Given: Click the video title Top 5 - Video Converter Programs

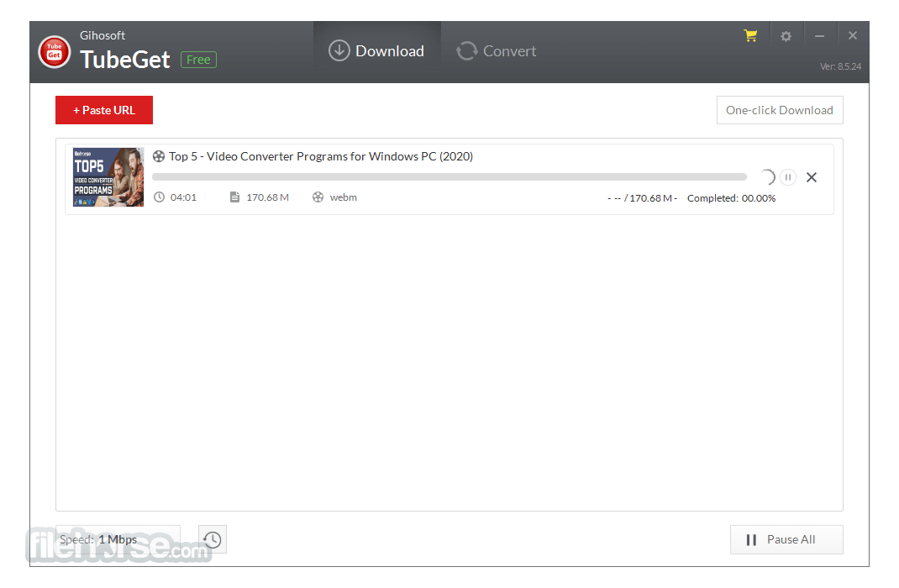Looking at the screenshot, I should pyautogui.click(x=320, y=156).
